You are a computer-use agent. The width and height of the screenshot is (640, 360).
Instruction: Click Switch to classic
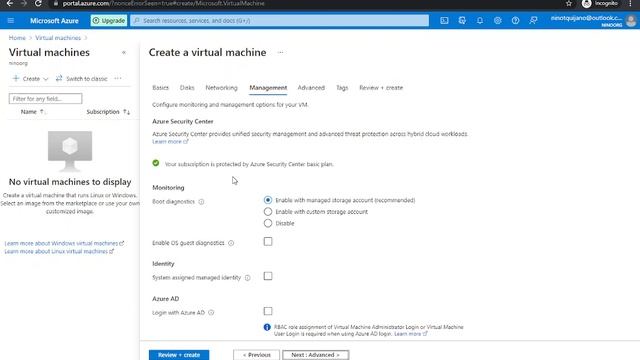click(x=82, y=78)
